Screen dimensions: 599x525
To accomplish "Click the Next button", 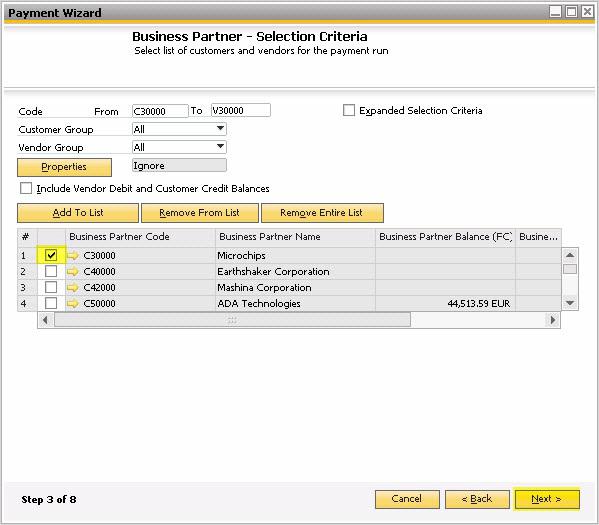I will tap(547, 499).
